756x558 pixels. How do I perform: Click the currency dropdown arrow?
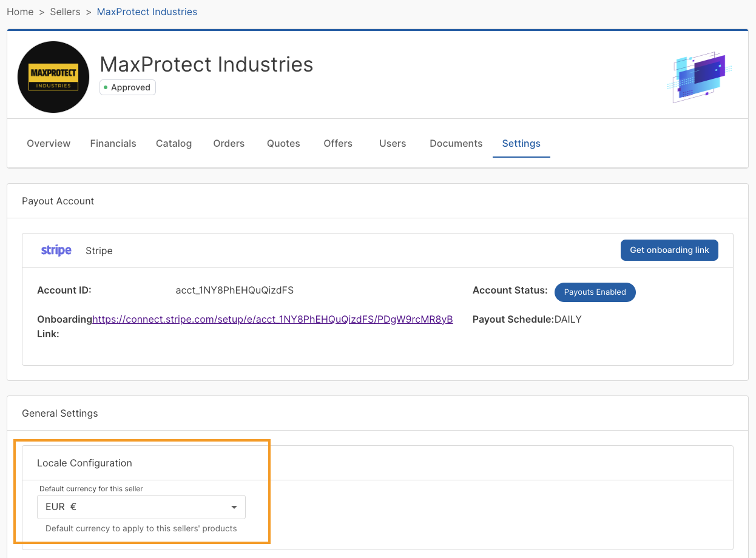point(234,507)
